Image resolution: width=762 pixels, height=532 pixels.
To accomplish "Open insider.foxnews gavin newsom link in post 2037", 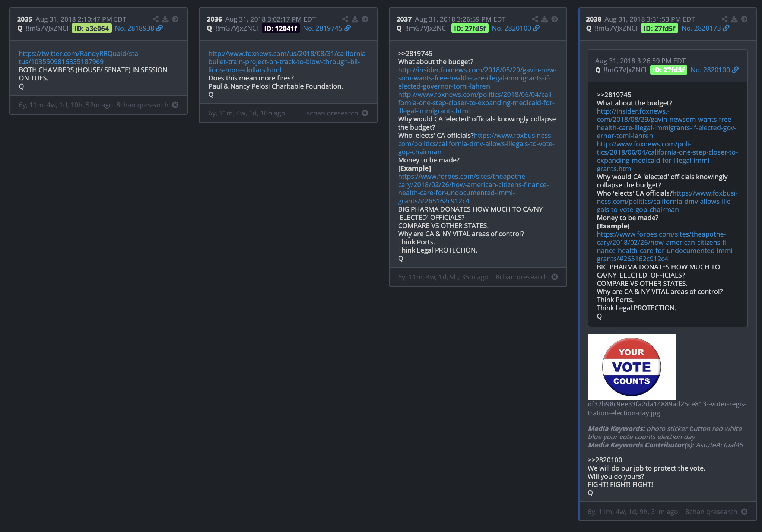I will [477, 78].
